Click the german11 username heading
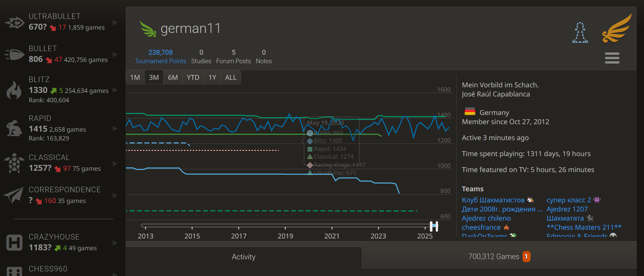 click(x=190, y=28)
